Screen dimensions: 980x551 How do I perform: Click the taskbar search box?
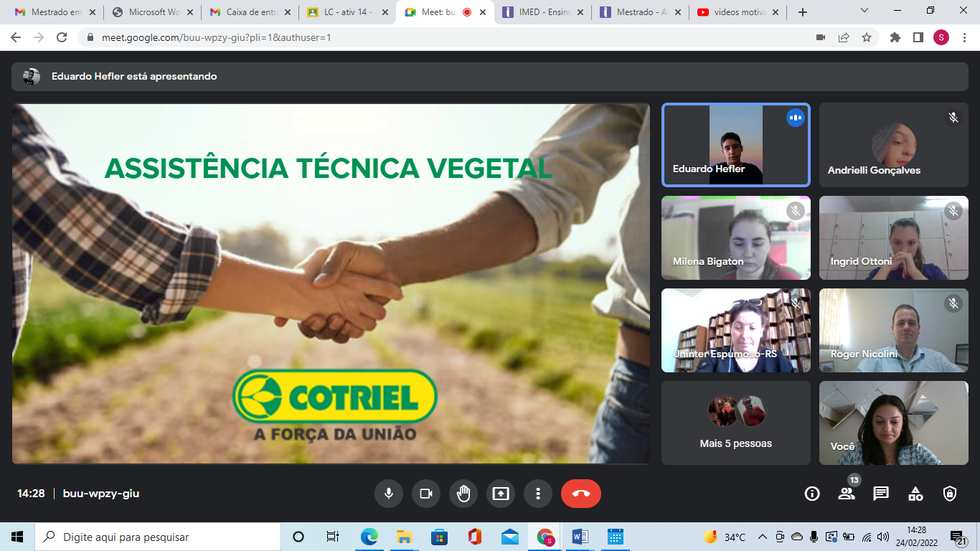pos(158,537)
